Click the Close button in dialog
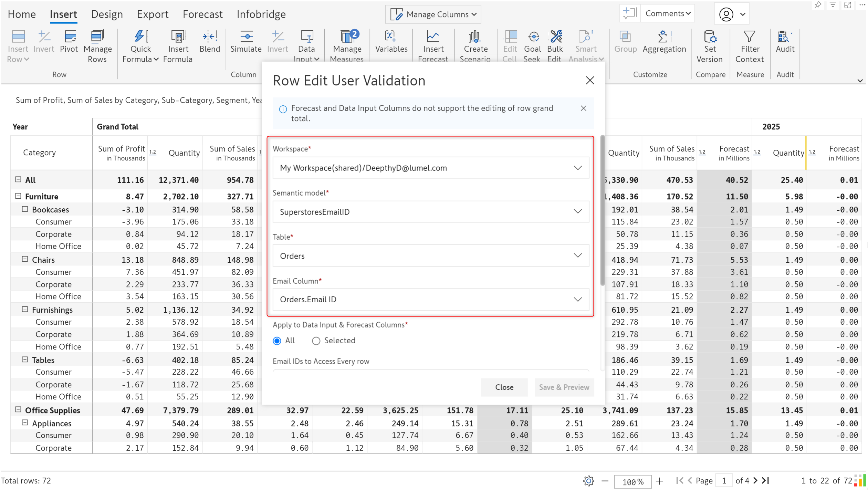Screen dimensions: 868x490 coord(504,387)
